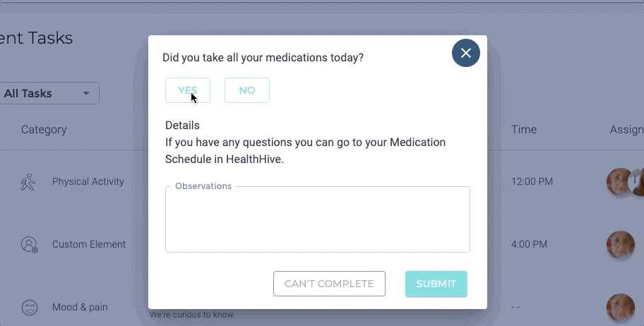
Task: Open the All Tasks filter dropdown
Action: (x=48, y=93)
